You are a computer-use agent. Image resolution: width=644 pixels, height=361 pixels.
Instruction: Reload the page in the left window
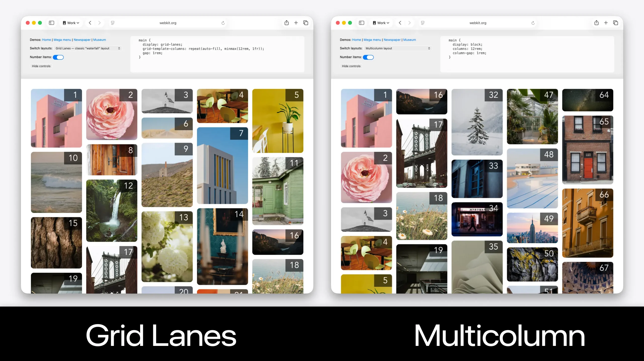tap(223, 23)
